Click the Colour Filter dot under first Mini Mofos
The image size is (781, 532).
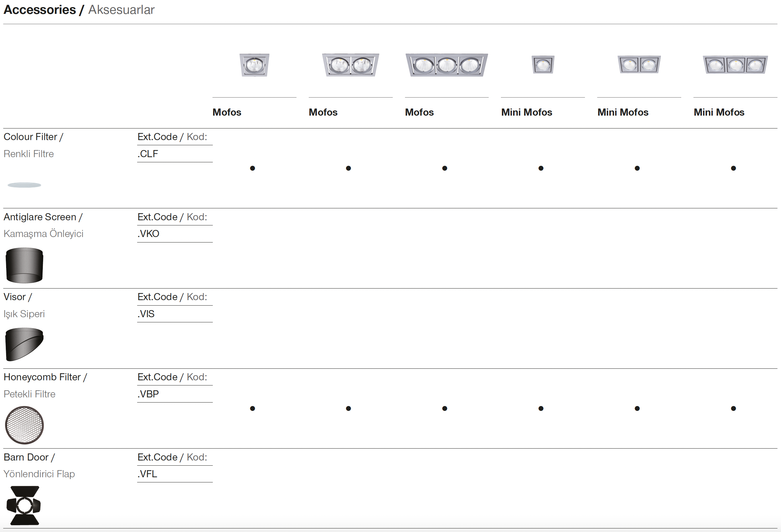point(541,168)
